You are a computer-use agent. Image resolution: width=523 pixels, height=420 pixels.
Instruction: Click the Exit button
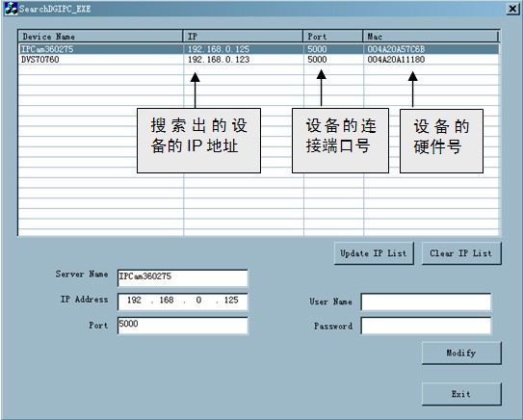(461, 394)
